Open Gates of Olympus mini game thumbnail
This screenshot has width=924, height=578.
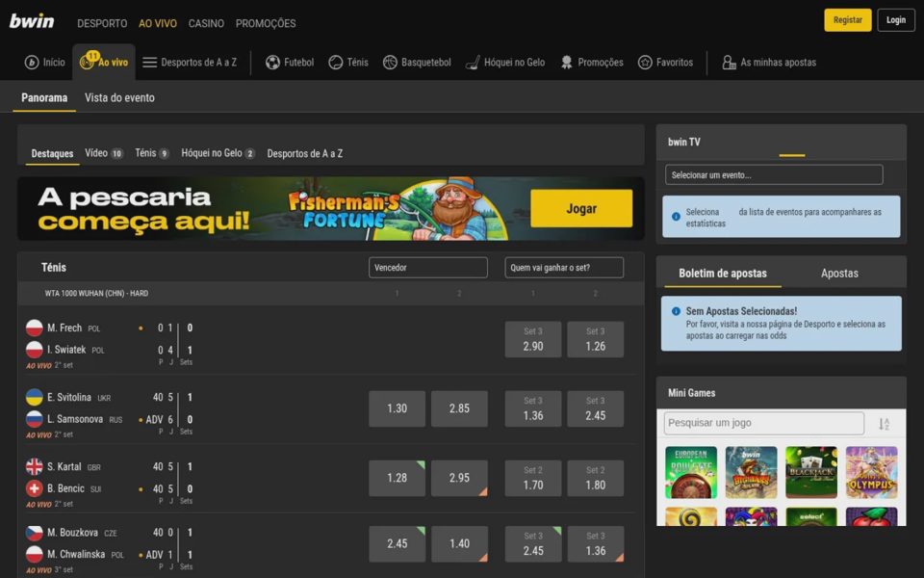pos(872,472)
